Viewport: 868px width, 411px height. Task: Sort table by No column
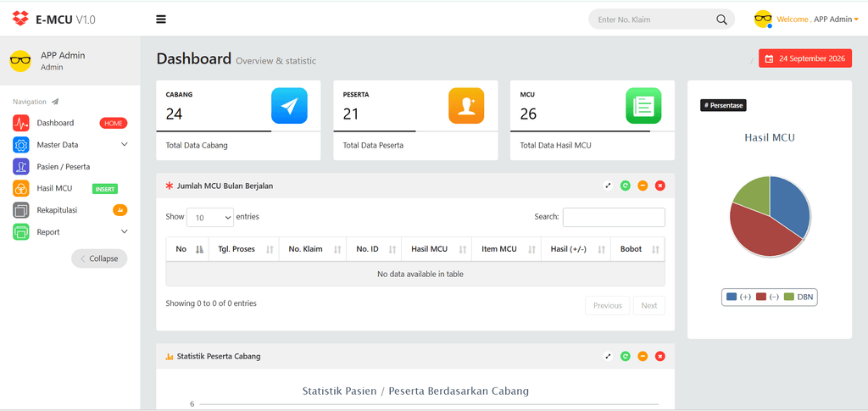[187, 249]
